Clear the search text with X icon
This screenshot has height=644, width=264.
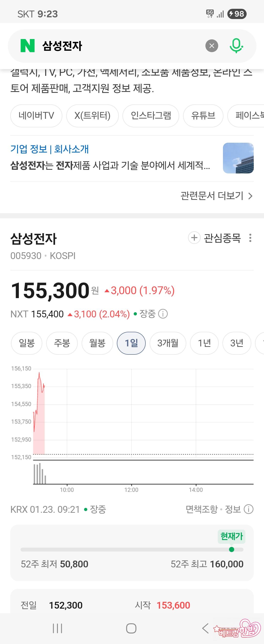click(x=212, y=46)
